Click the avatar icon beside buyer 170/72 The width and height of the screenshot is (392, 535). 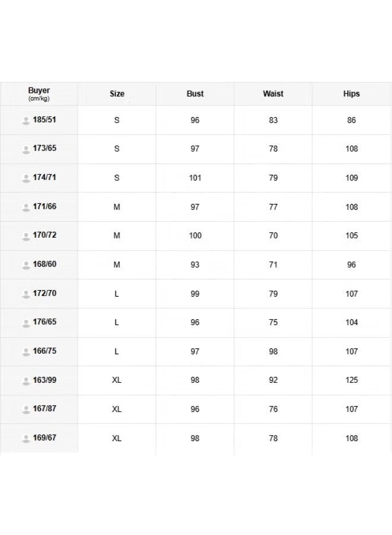click(x=26, y=236)
